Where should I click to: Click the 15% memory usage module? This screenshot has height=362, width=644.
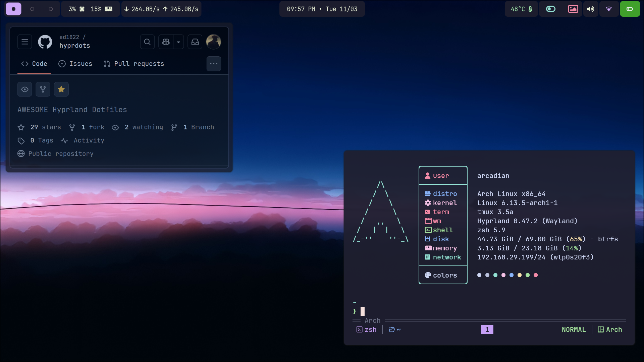tap(102, 9)
